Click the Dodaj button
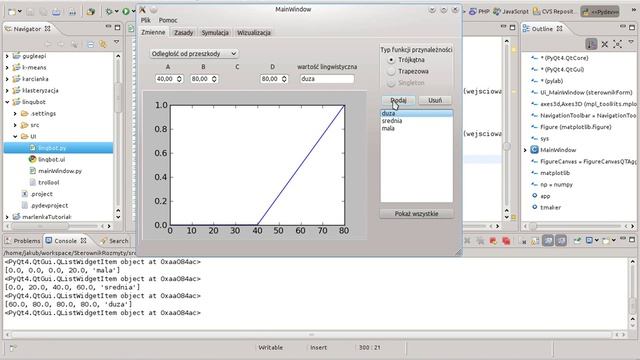640x360 pixels. pos(398,100)
